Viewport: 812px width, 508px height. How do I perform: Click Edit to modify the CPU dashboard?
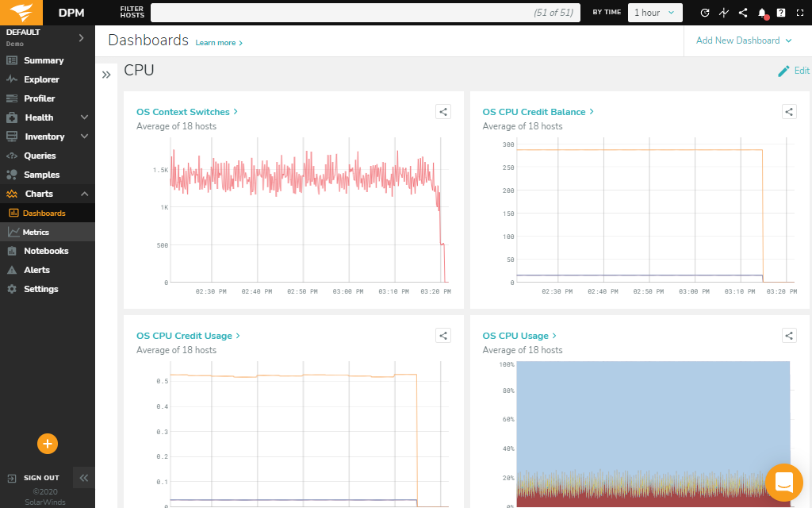[793, 71]
